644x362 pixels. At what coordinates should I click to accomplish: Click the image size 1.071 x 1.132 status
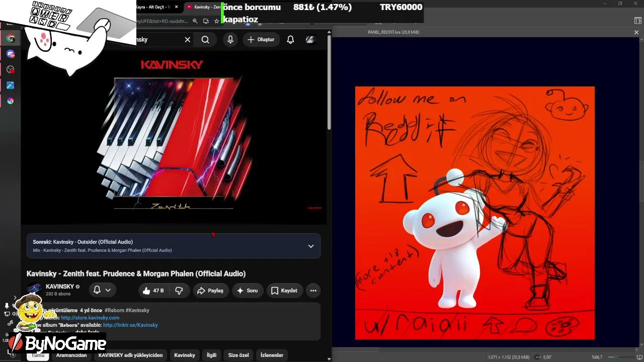coord(508,357)
